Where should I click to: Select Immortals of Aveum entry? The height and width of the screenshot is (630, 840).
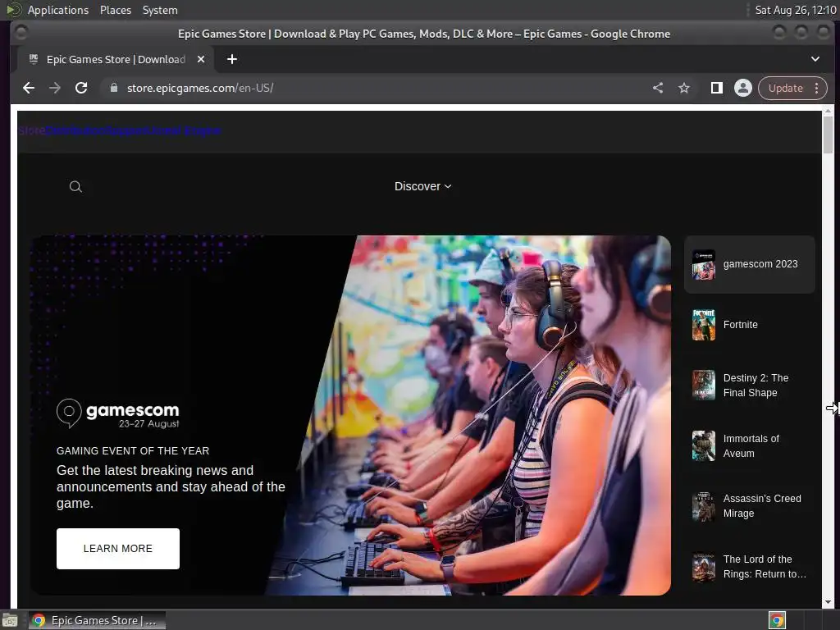750,445
